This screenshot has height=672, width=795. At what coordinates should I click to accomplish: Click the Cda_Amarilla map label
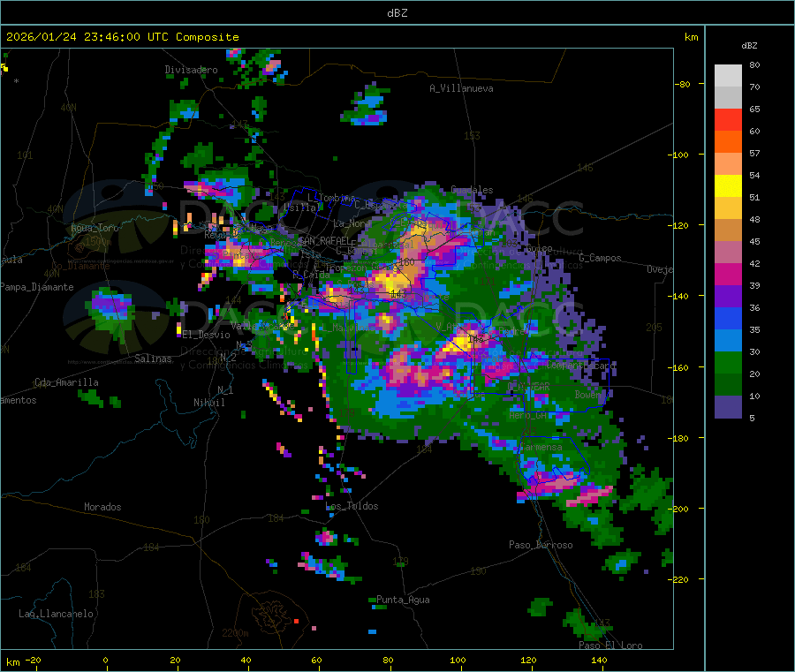66,382
